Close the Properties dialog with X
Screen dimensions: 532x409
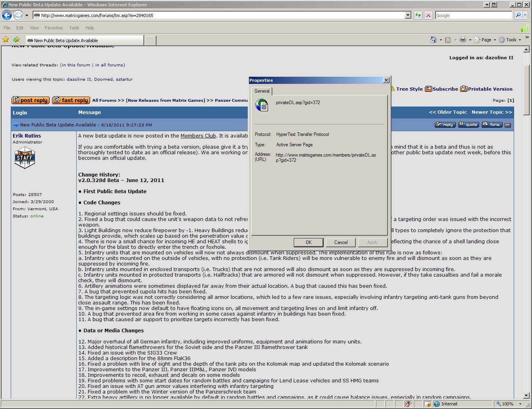coord(386,80)
